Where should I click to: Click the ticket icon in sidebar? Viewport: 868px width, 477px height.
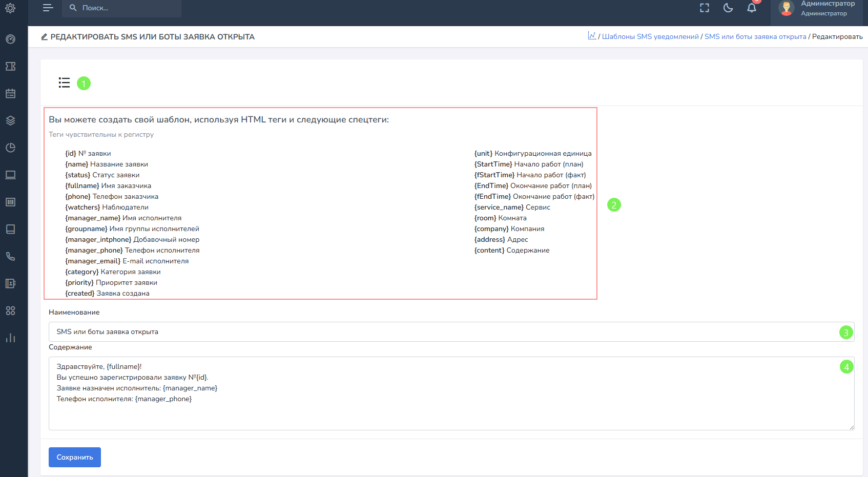tap(10, 67)
